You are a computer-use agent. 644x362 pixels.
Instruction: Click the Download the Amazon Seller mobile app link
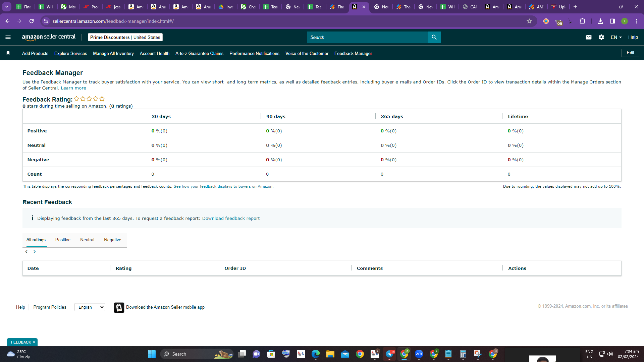165,307
